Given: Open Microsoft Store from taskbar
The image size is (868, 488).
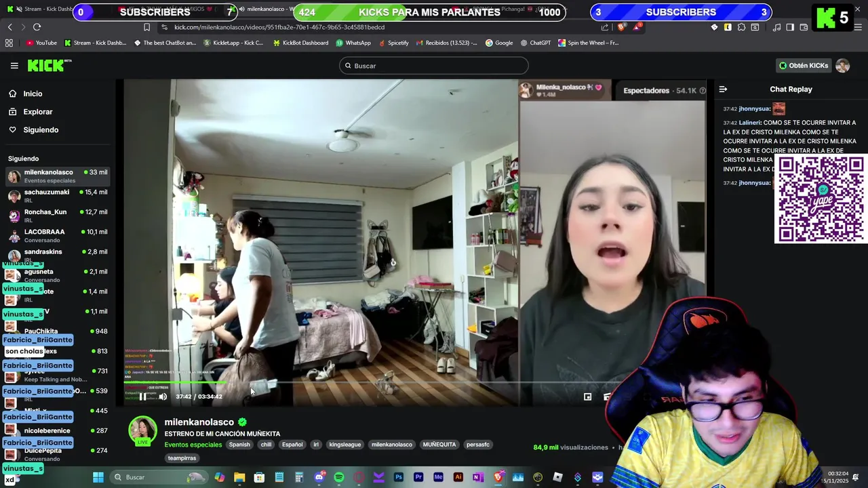Looking at the screenshot, I should 259,477.
